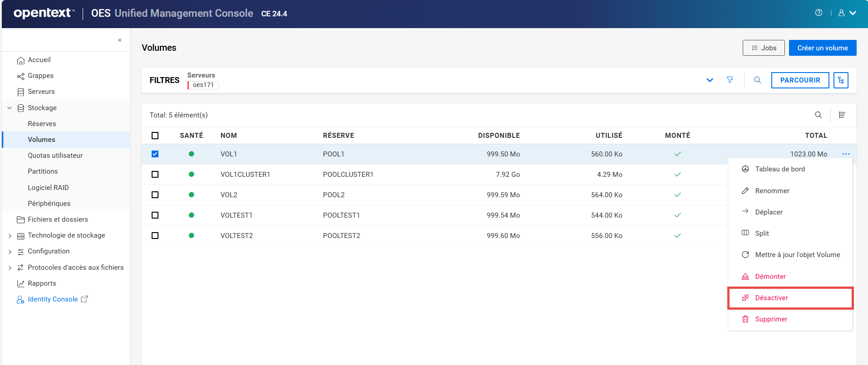Toggle the select-all header checkbox
The image size is (868, 365).
click(155, 136)
